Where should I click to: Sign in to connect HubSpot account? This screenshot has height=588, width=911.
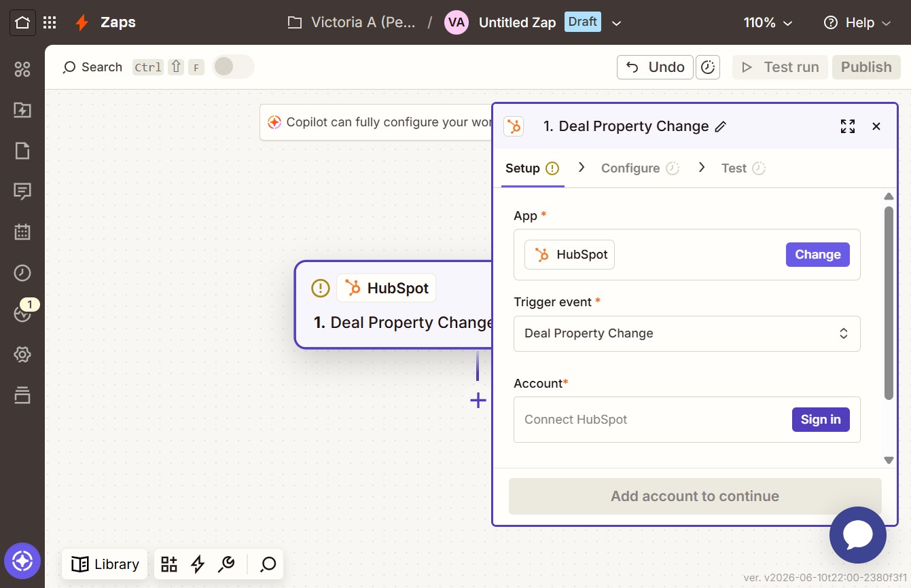tap(821, 420)
